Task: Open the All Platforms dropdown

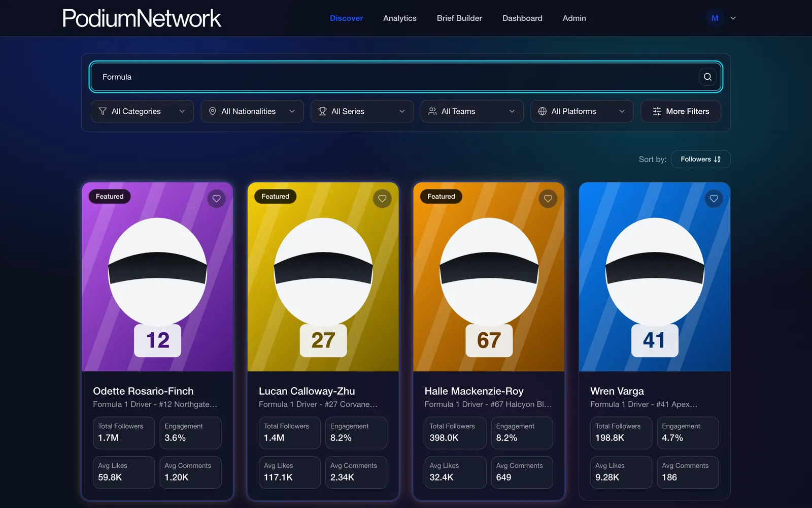Action: (582, 111)
